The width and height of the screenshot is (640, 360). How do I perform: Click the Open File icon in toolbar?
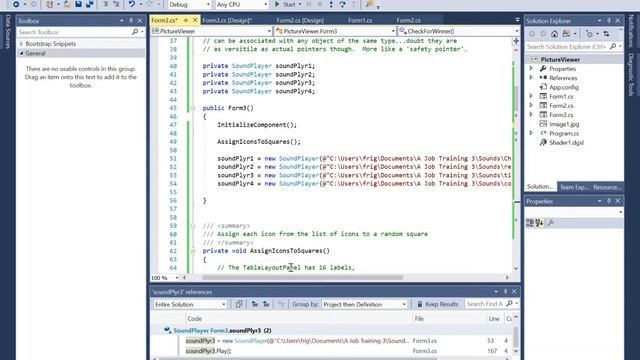67,4
